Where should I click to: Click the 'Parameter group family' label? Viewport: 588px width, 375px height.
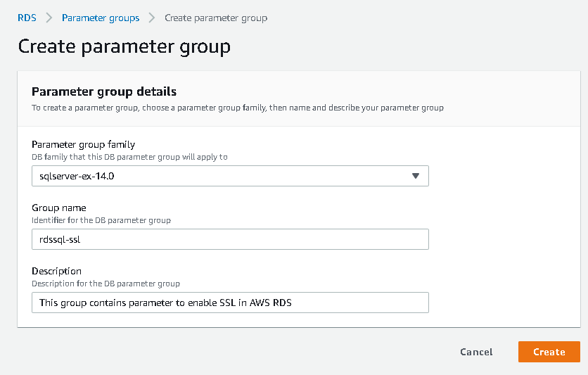tap(83, 145)
